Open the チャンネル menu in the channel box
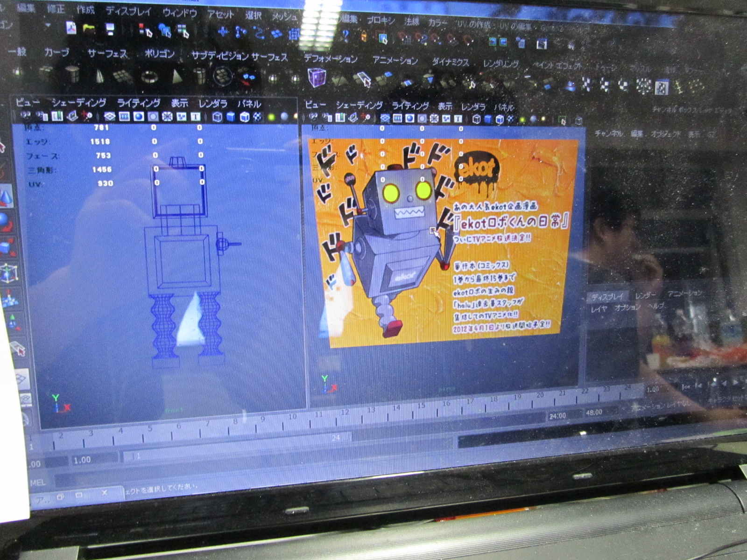747x560 pixels. (x=610, y=133)
